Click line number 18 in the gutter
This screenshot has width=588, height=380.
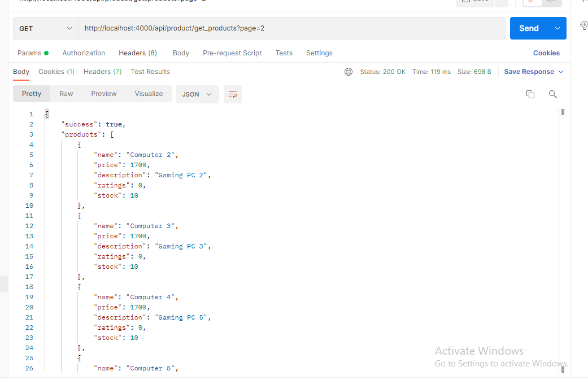pyautogui.click(x=29, y=287)
